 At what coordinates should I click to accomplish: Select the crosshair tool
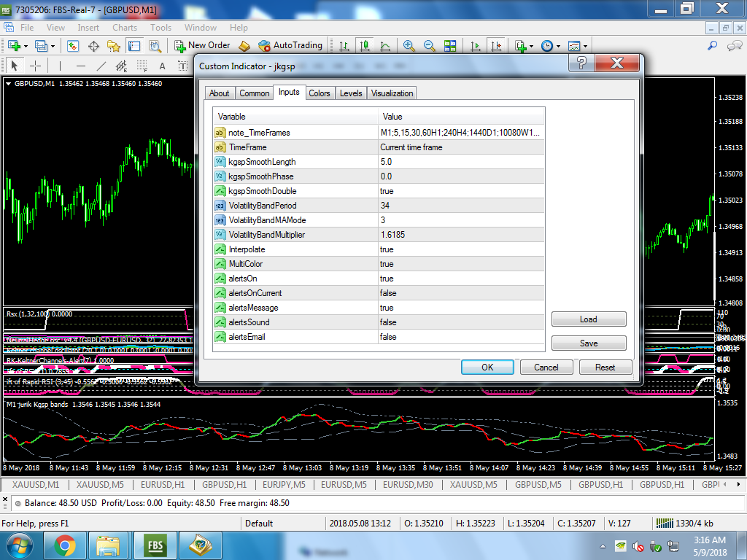click(x=35, y=66)
